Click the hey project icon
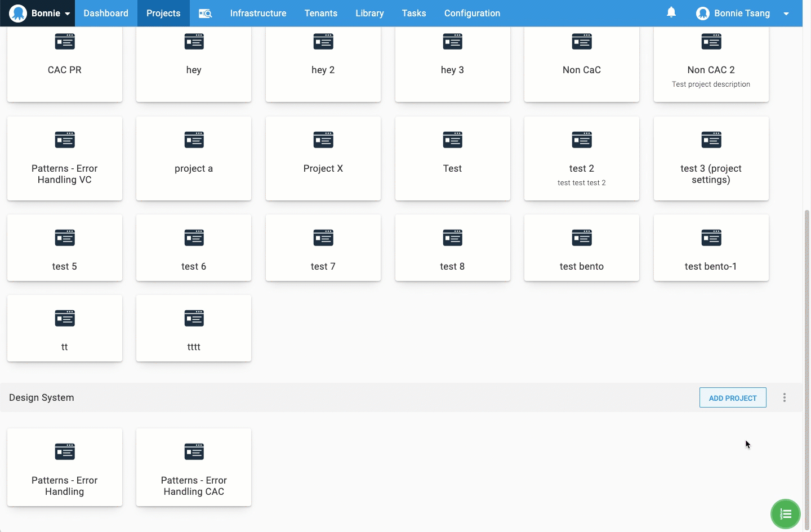The width and height of the screenshot is (811, 532). [x=194, y=42]
